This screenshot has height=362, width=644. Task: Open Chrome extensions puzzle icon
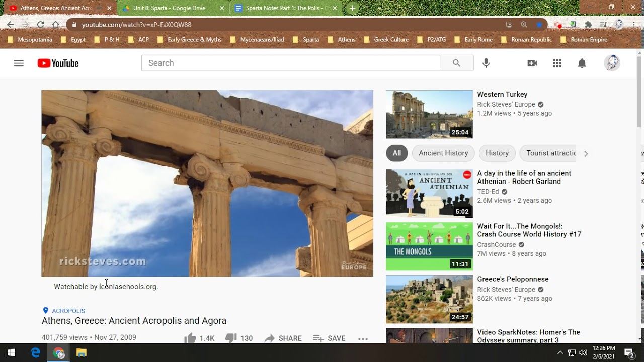(588, 24)
